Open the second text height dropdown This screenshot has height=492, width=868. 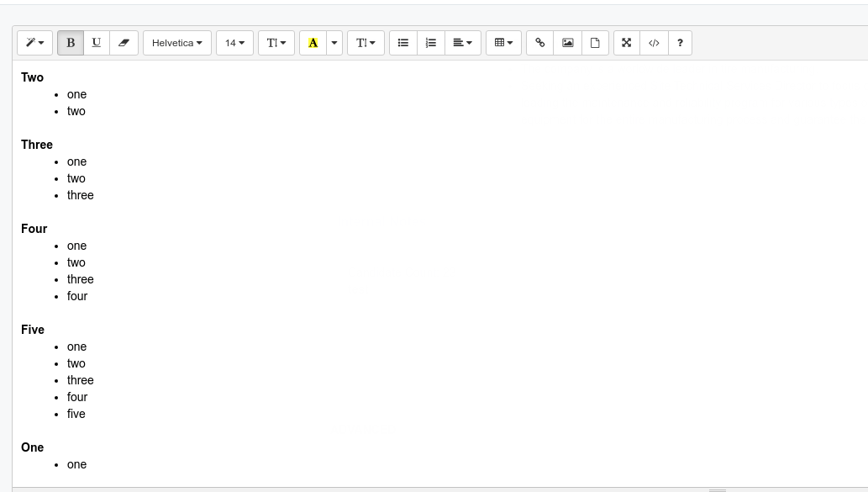tap(366, 43)
